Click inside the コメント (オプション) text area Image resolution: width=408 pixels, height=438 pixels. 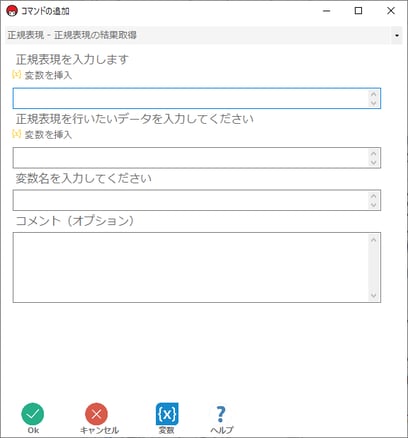(x=197, y=268)
